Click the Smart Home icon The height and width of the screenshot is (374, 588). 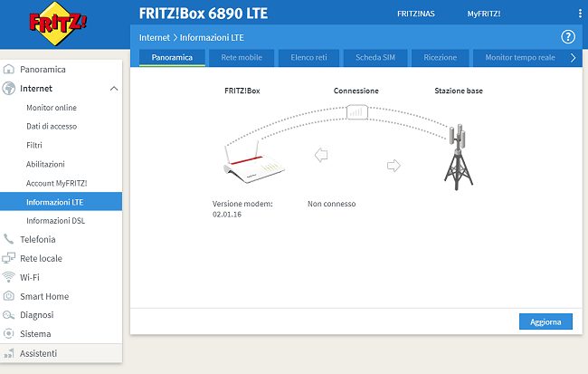[9, 296]
